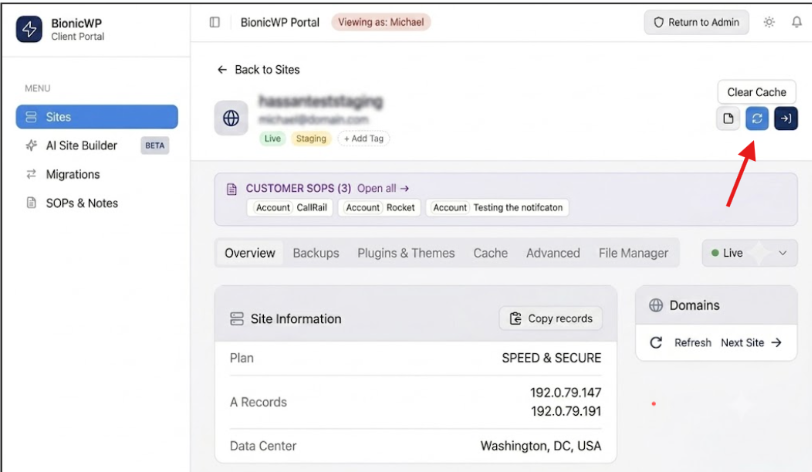Open notifications bell icon
812x472 pixels.
[x=796, y=22]
